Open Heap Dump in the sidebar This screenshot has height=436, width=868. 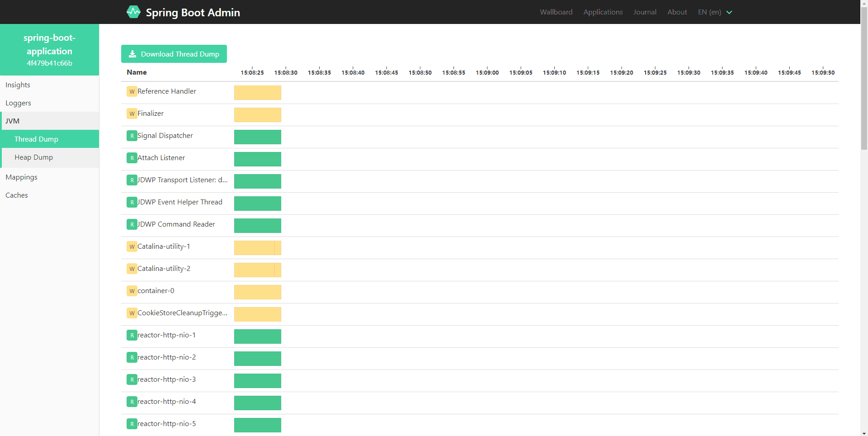tap(34, 157)
